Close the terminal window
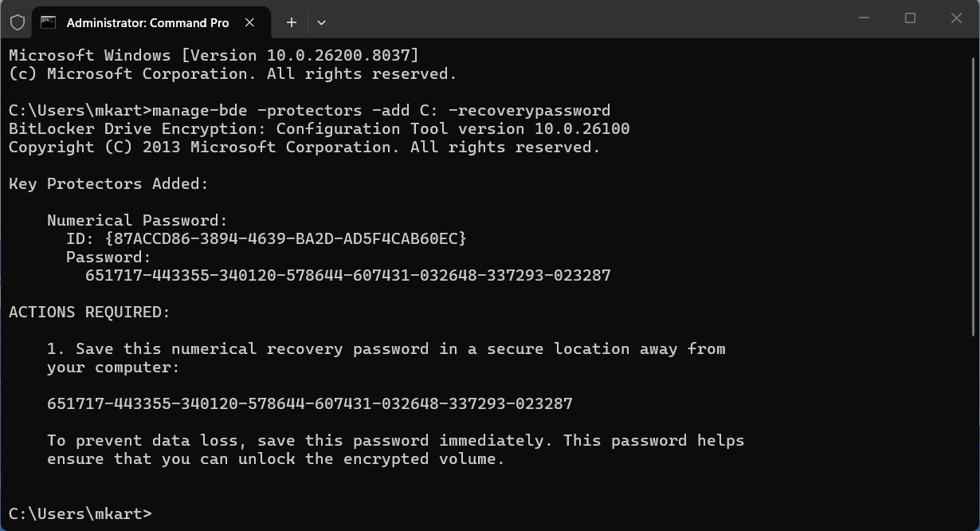This screenshot has height=531, width=980. [x=957, y=18]
